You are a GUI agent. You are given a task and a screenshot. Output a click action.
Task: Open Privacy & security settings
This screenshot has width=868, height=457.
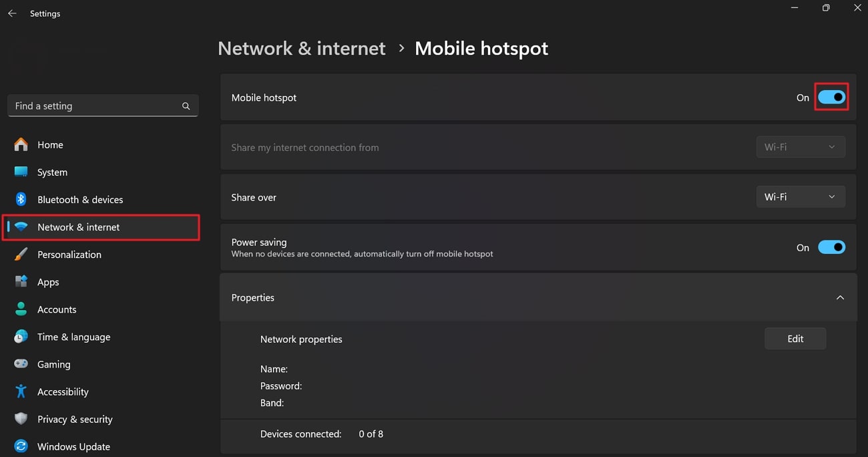tap(75, 419)
